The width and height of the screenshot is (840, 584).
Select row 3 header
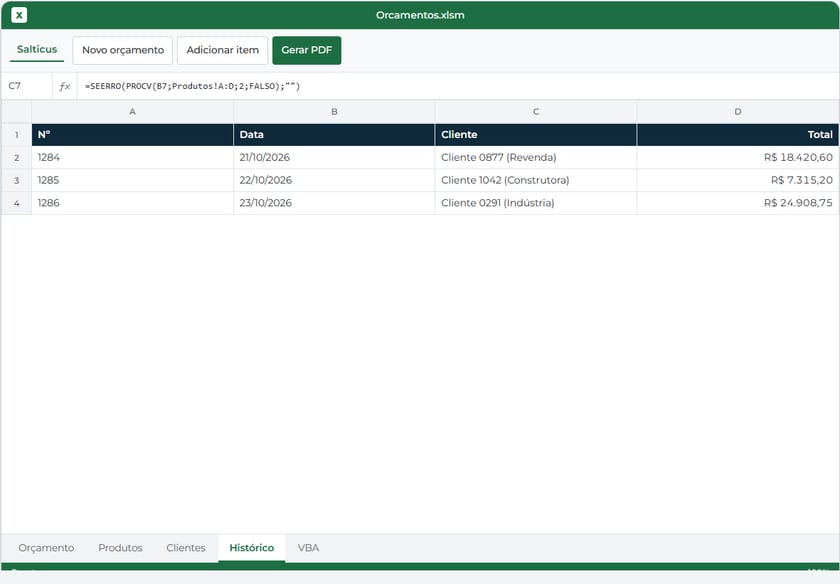coord(17,180)
